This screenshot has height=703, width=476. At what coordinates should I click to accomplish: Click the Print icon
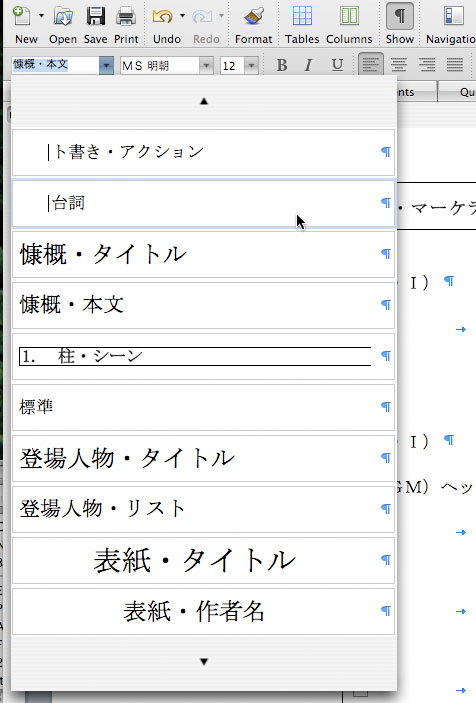(x=126, y=16)
